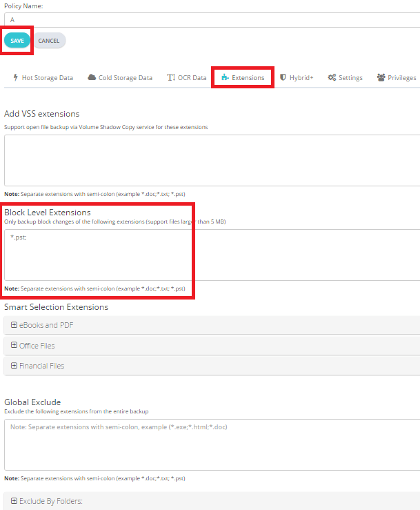Open the Hybrid+ tab

[297, 78]
